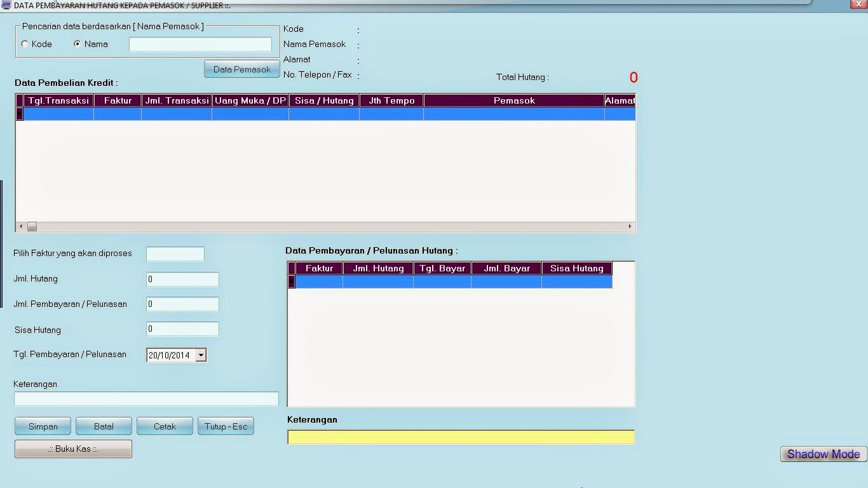Click the Jml. Pembayaran / Pelunasan field
868x488 pixels.
point(182,304)
